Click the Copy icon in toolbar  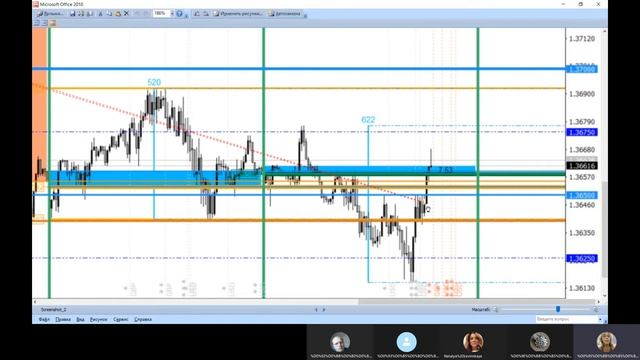109,13
